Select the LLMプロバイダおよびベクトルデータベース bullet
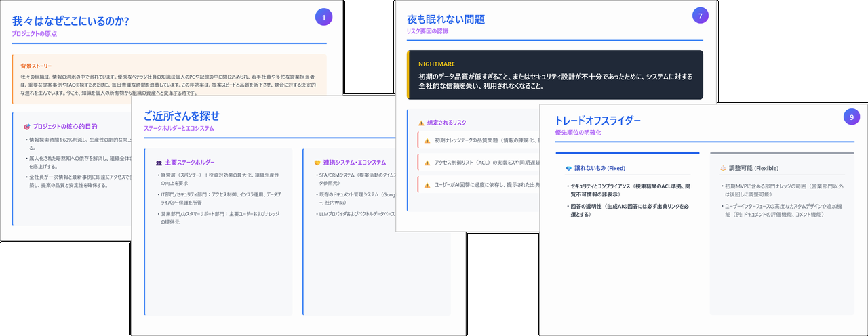This screenshot has width=868, height=336. click(354, 214)
